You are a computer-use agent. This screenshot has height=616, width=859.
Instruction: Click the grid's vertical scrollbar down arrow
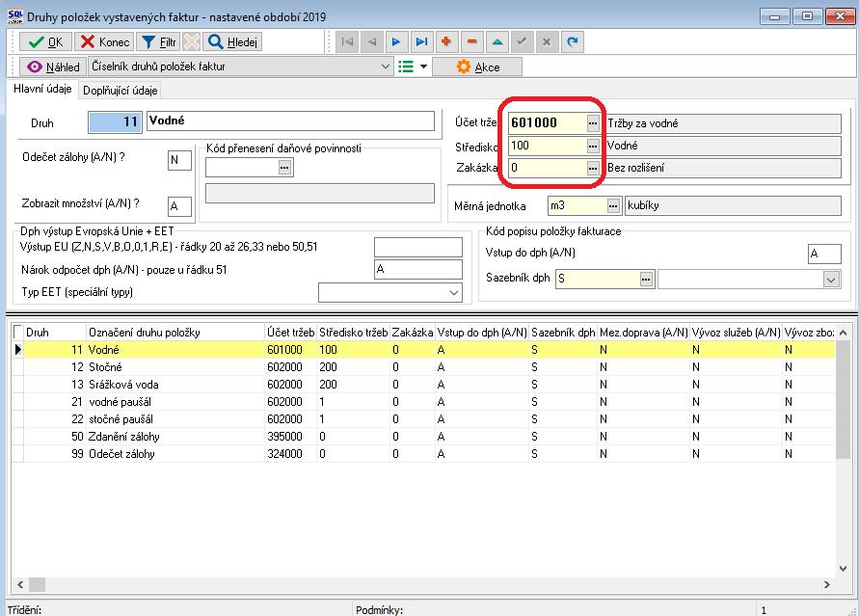pos(844,569)
